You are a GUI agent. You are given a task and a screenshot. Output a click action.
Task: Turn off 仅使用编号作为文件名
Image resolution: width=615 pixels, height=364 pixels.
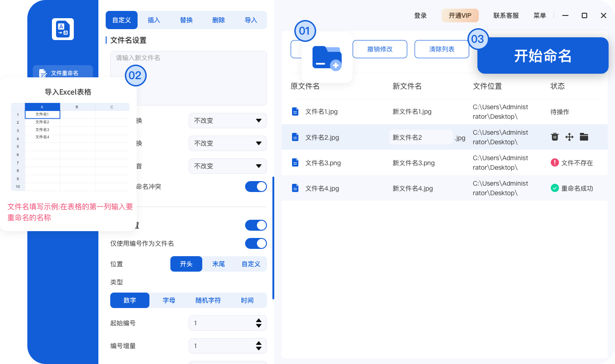[x=256, y=243]
